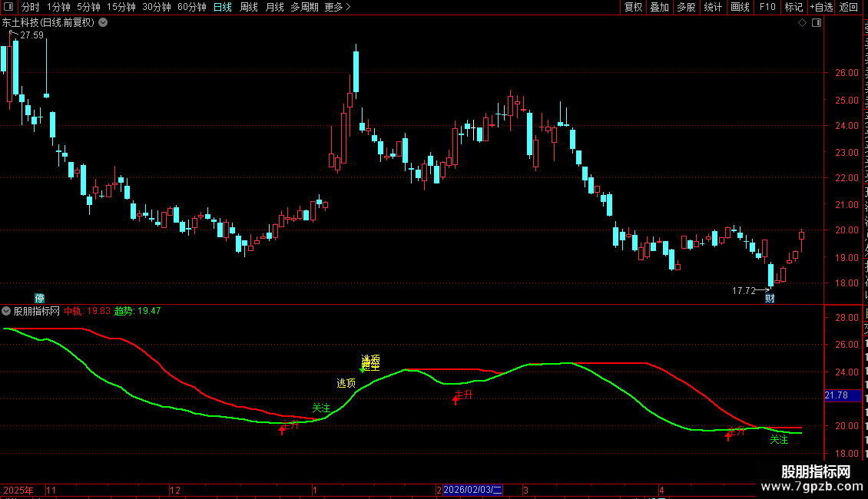Click the diamond marker icon above chart
The image size is (868, 499).
(x=802, y=23)
